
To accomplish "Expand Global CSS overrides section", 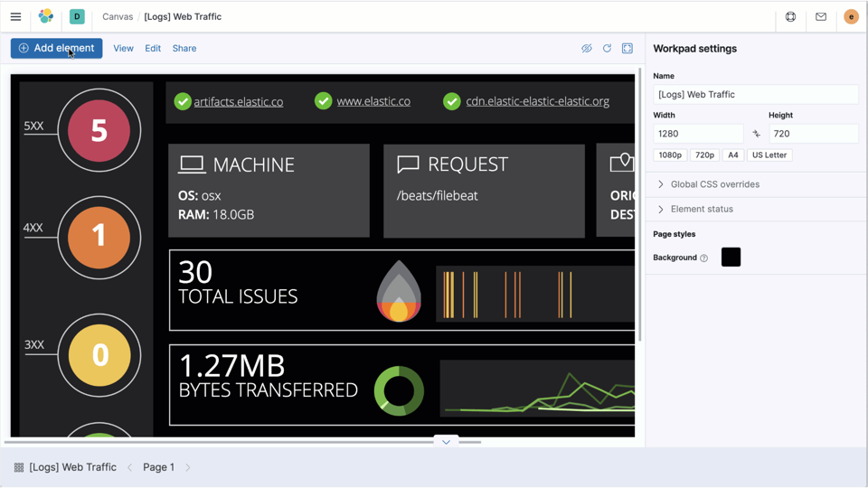I will [x=714, y=184].
